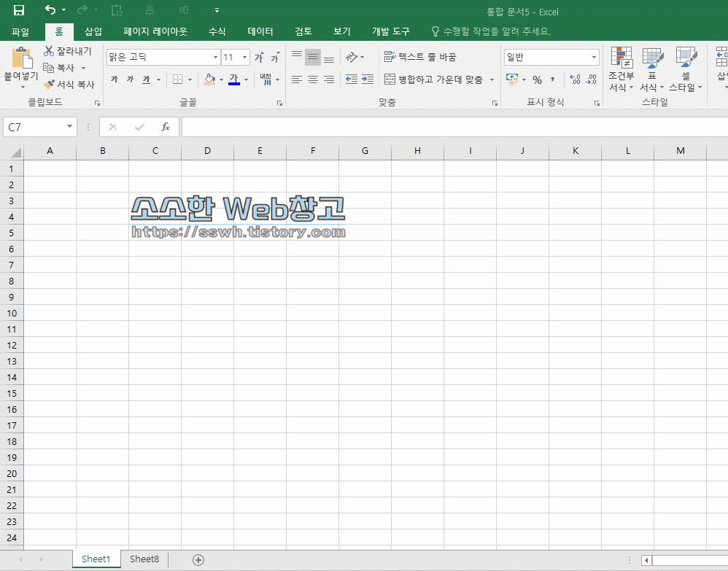Viewport: 728px width, 571px height.
Task: Toggle middle vertical alignment
Action: 313,57
